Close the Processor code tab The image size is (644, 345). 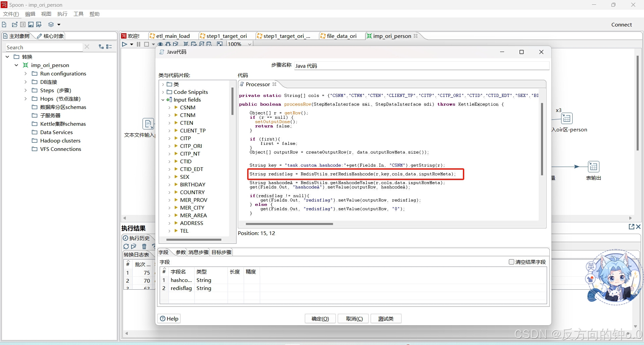pos(274,84)
